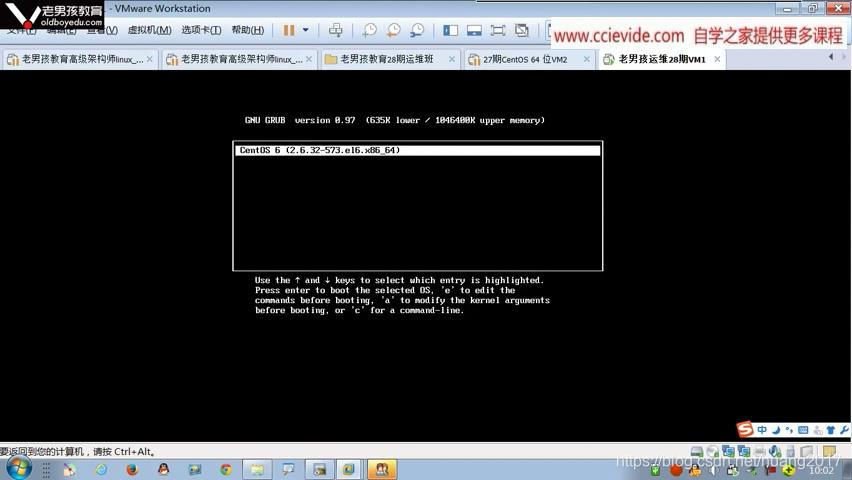This screenshot has width=852, height=480.
Task: Open Sogou settings wrench icon
Action: (844, 430)
